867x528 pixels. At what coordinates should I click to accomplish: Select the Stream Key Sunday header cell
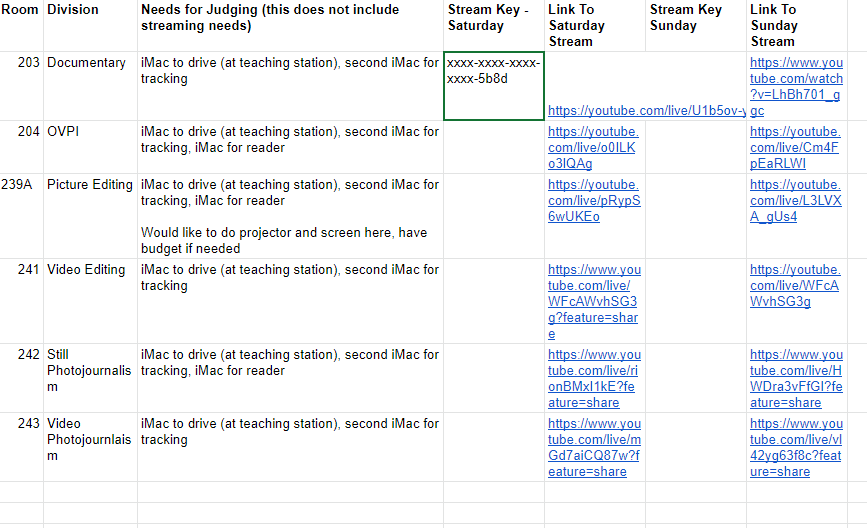point(696,25)
